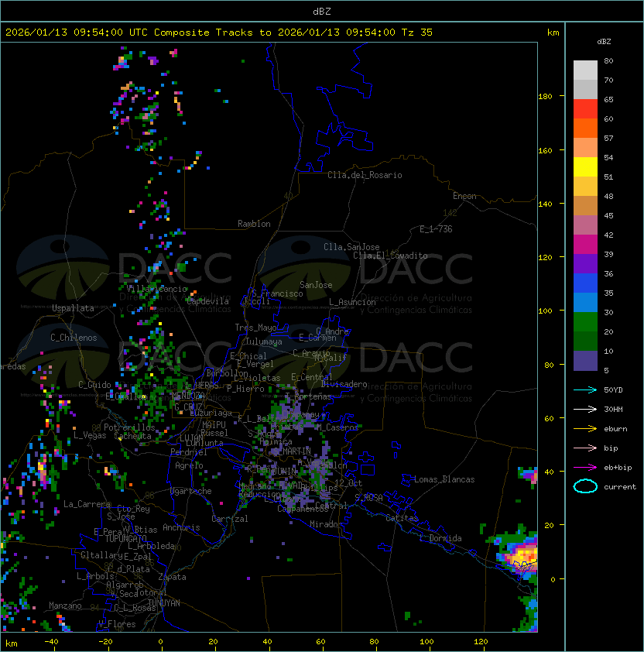The height and width of the screenshot is (652, 644).
Task: Click the white 30HM arrow legend icon
Action: (585, 409)
